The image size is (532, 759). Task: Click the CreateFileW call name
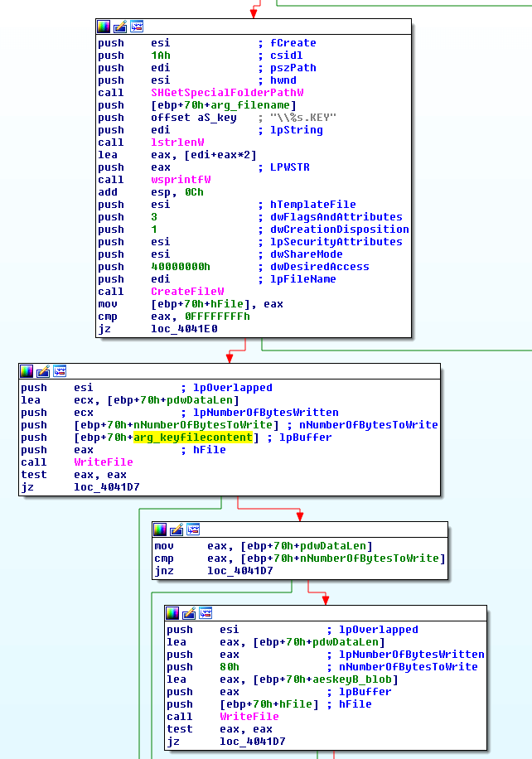[187, 292]
